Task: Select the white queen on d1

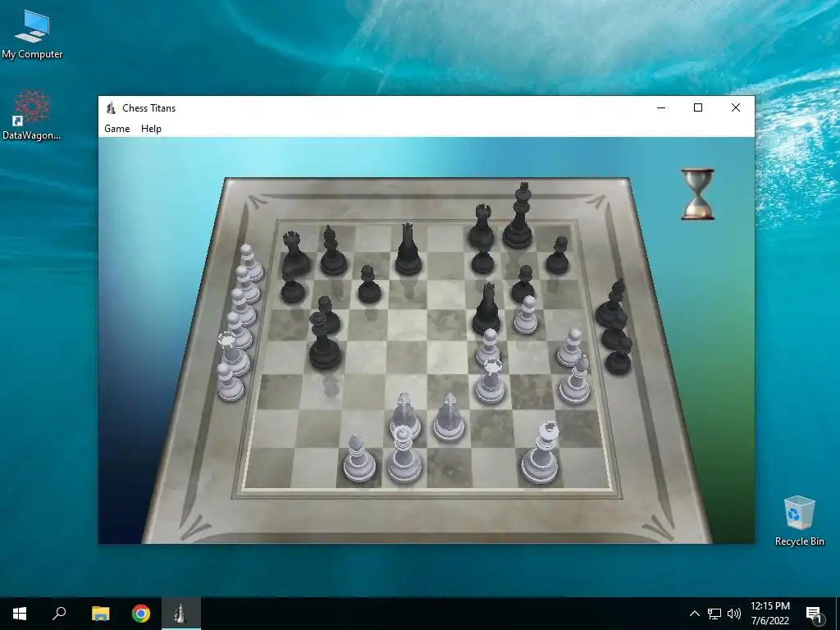Action: tap(404, 455)
